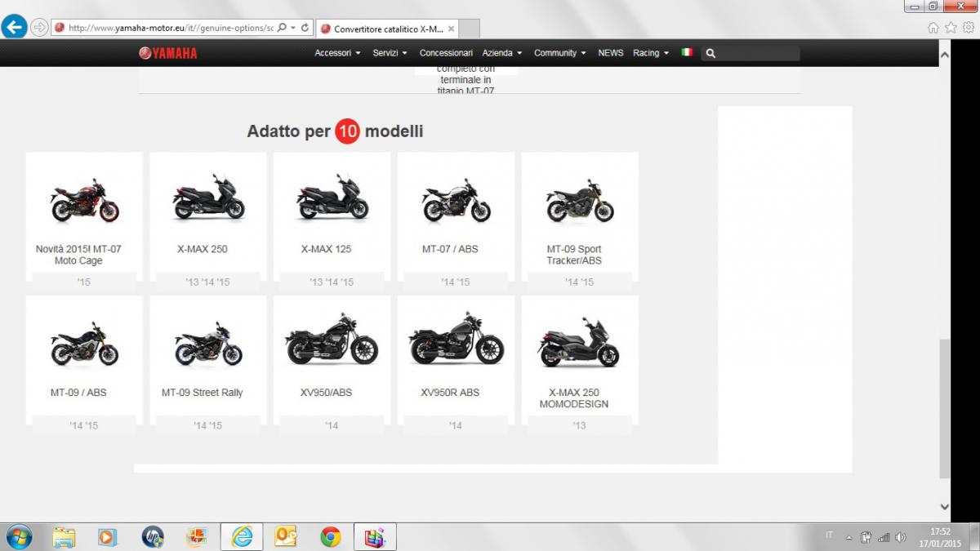This screenshot has height=551, width=980.
Task: Open the XV950/ABS cruiser photo
Action: click(x=332, y=339)
